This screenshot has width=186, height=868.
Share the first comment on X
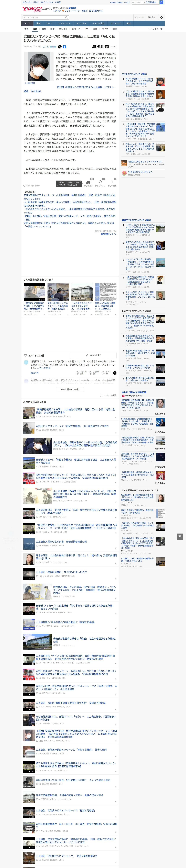click(114, 373)
